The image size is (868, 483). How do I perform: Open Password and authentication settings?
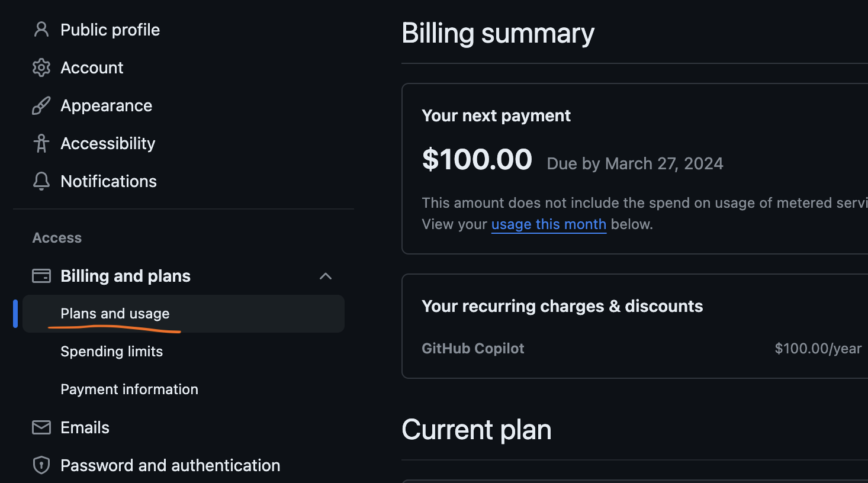tap(170, 465)
